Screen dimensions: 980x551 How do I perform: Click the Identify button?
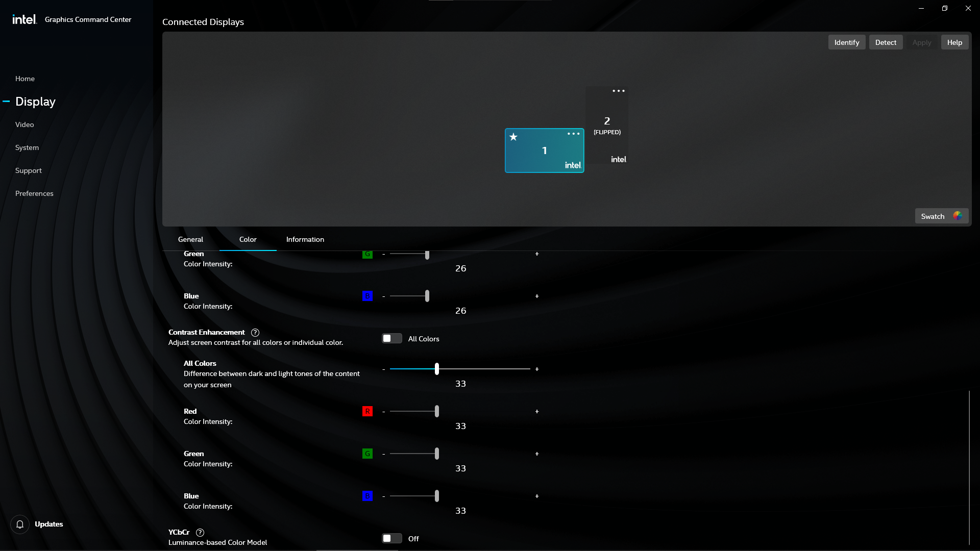pos(846,42)
